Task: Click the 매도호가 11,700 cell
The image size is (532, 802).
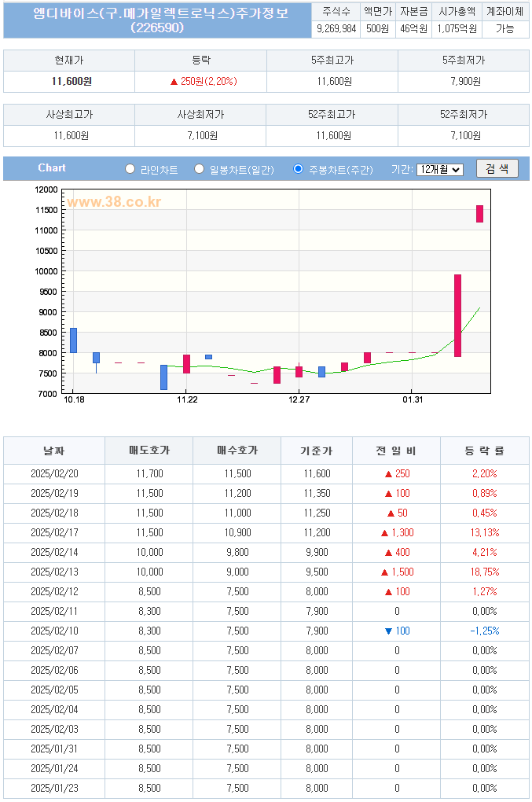Action: click(150, 473)
